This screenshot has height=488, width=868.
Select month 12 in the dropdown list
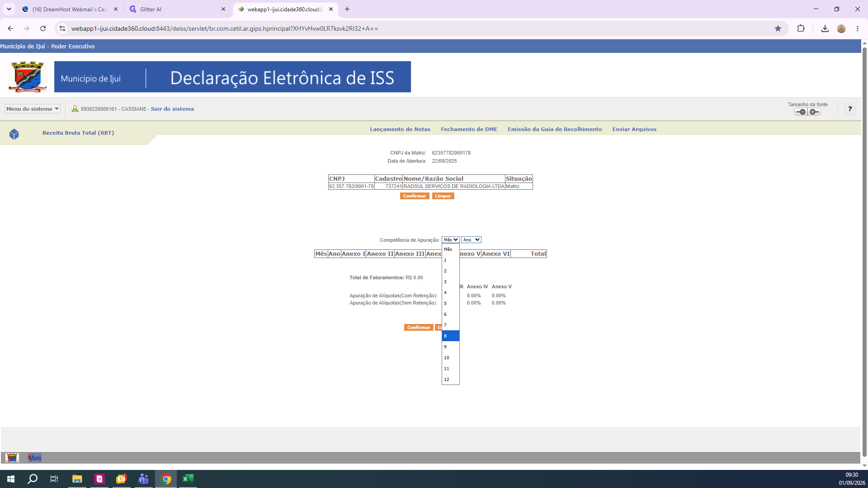(x=451, y=379)
